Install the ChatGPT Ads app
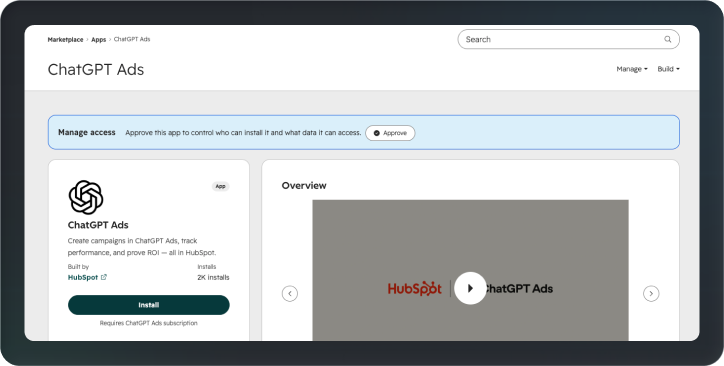Image resolution: width=724 pixels, height=366 pixels. coord(149,305)
